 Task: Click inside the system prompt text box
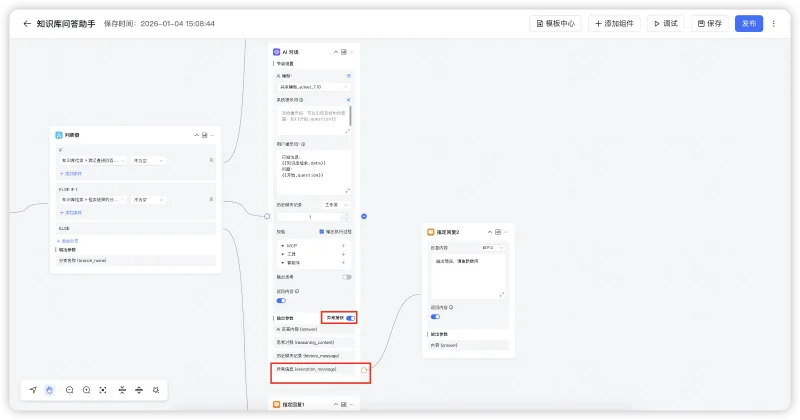pos(312,119)
